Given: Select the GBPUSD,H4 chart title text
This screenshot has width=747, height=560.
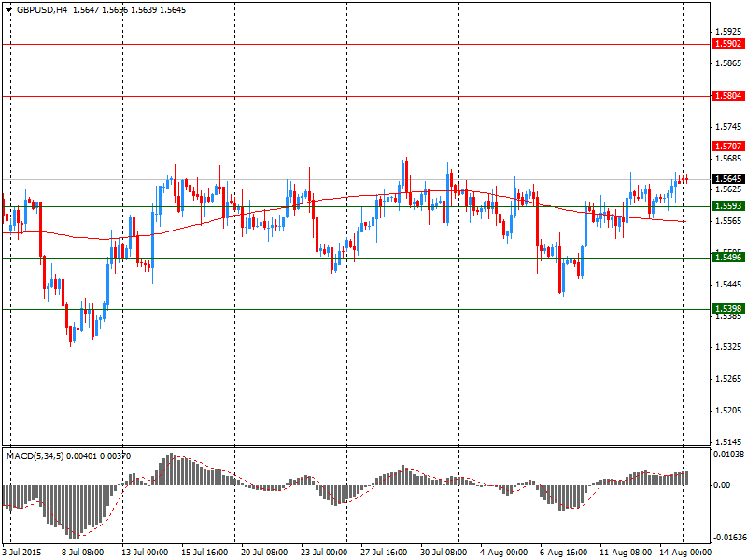Looking at the screenshot, I should point(42,10).
